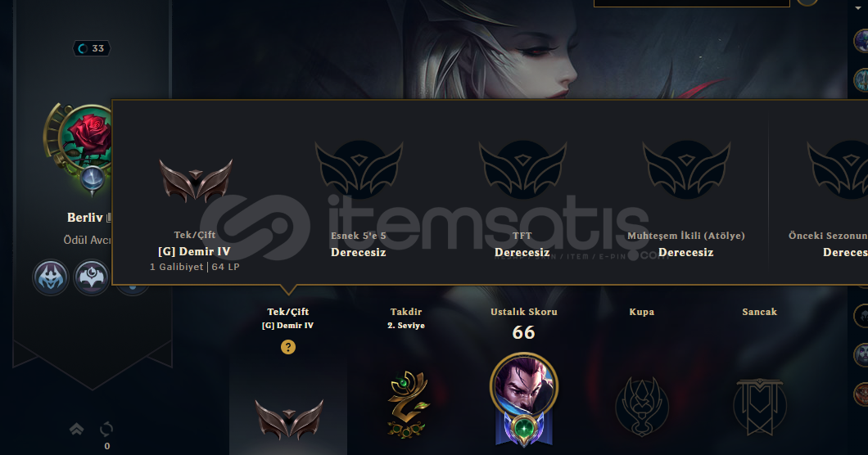Open the Tek/Çift ranked tab
The image size is (868, 455).
288,318
